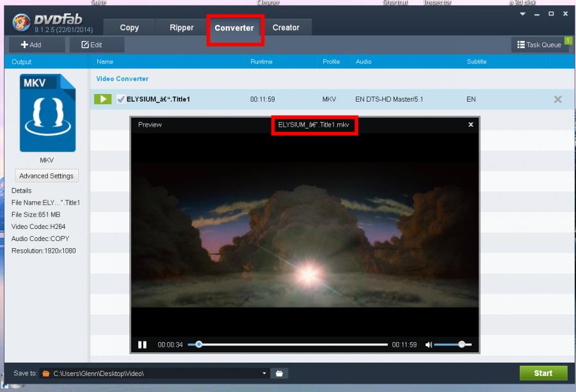Click the preview seek bar handle

pos(199,344)
